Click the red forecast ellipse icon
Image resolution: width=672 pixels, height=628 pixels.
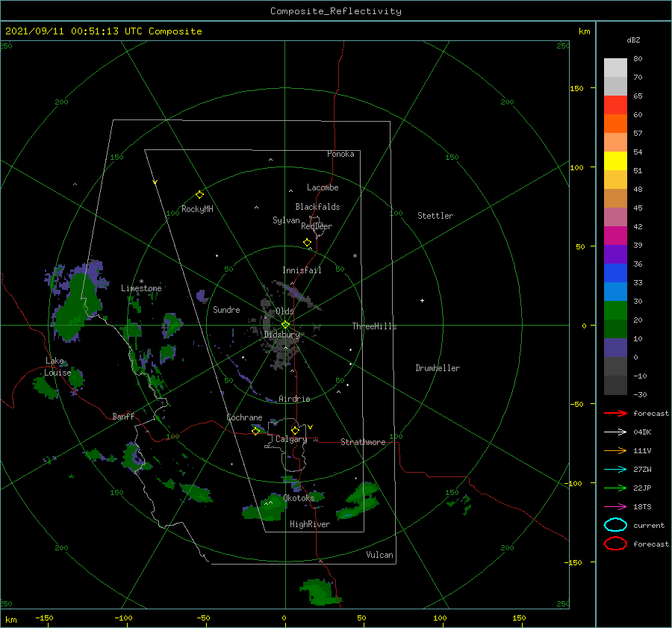(x=615, y=544)
